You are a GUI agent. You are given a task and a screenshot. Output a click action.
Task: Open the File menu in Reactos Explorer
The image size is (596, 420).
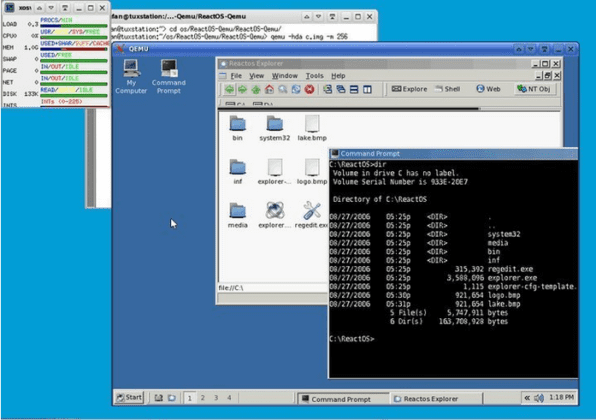[236, 76]
